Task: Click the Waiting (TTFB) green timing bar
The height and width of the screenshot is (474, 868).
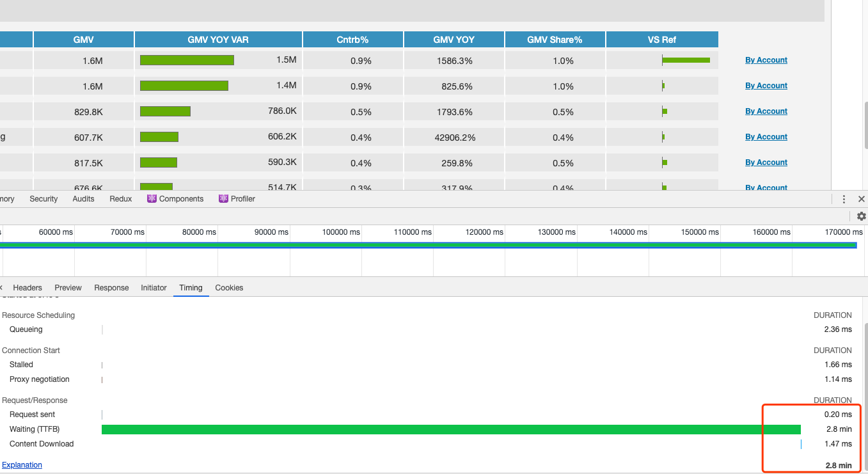Action: point(451,429)
